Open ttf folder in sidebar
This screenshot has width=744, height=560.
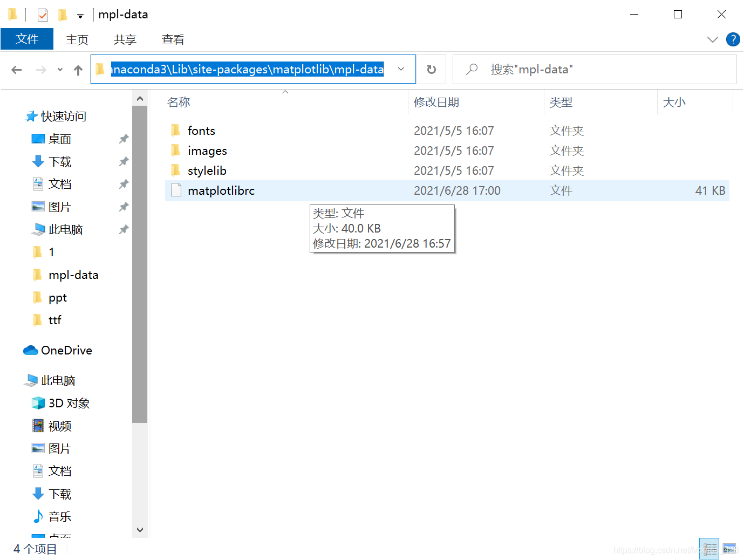pyautogui.click(x=54, y=320)
